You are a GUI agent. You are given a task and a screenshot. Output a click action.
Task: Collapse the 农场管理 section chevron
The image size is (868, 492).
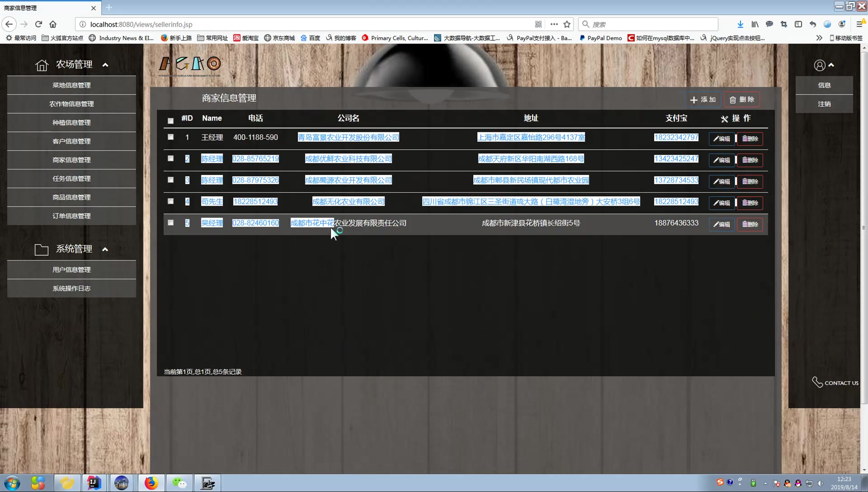click(x=105, y=65)
